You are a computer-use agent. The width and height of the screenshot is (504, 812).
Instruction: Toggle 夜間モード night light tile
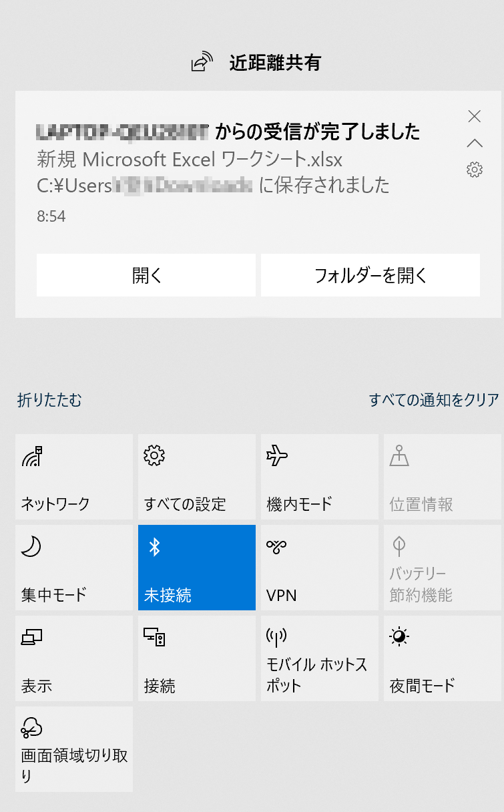pos(443,658)
